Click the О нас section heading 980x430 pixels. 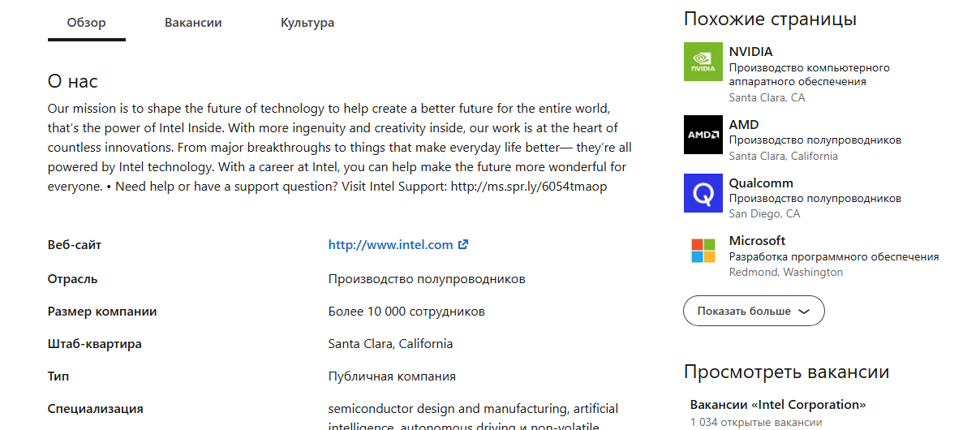point(73,81)
